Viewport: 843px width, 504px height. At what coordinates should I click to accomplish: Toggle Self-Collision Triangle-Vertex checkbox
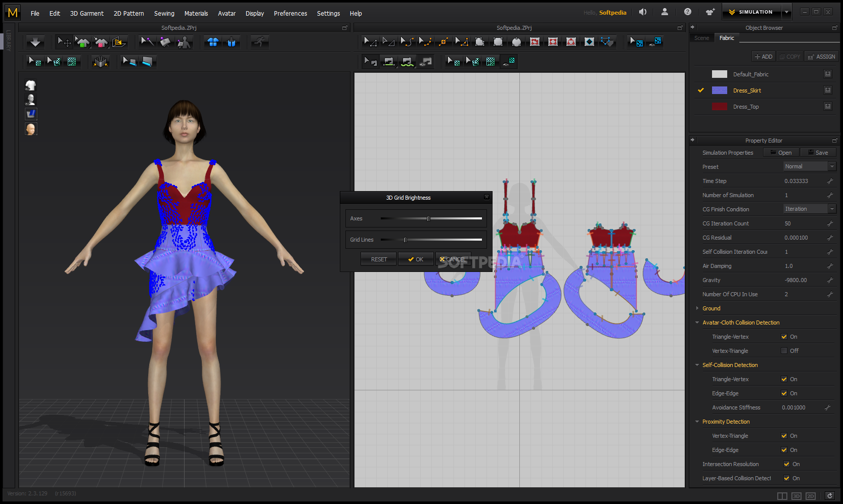tap(784, 379)
